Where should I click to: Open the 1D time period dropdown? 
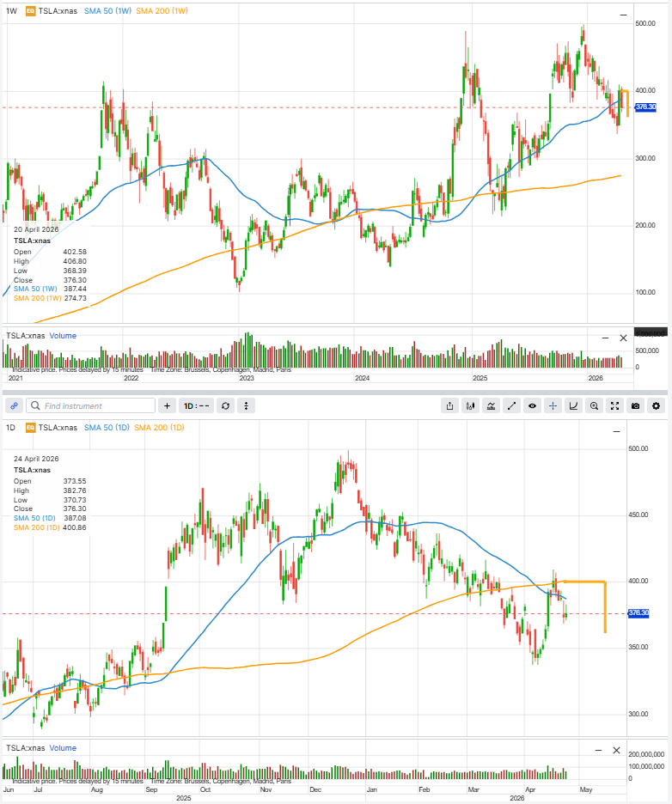pos(197,405)
